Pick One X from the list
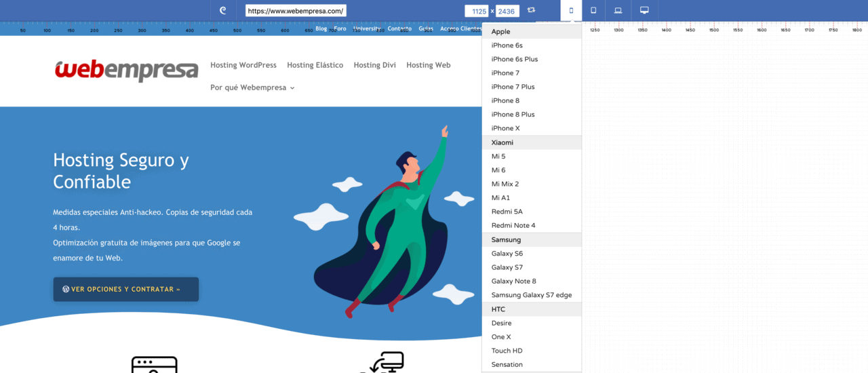Image resolution: width=868 pixels, height=373 pixels. [x=532, y=337]
